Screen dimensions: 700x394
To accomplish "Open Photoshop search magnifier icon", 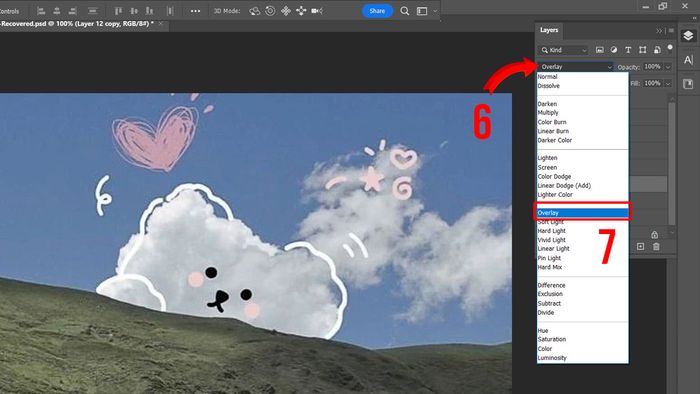I will pyautogui.click(x=404, y=11).
